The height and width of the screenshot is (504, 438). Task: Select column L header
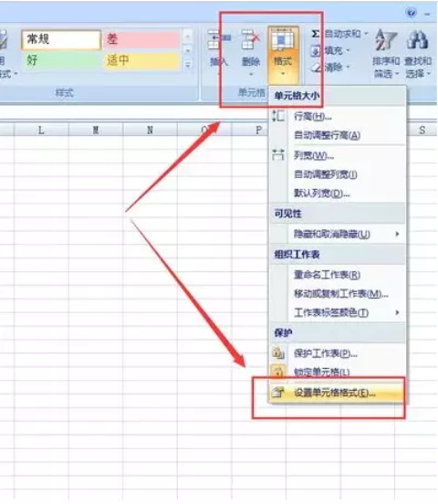tap(41, 131)
